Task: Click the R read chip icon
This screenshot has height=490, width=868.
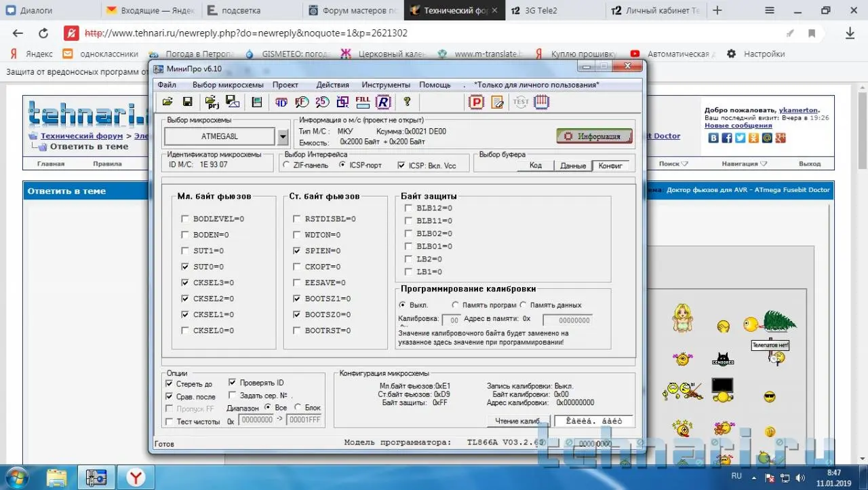Action: click(383, 102)
